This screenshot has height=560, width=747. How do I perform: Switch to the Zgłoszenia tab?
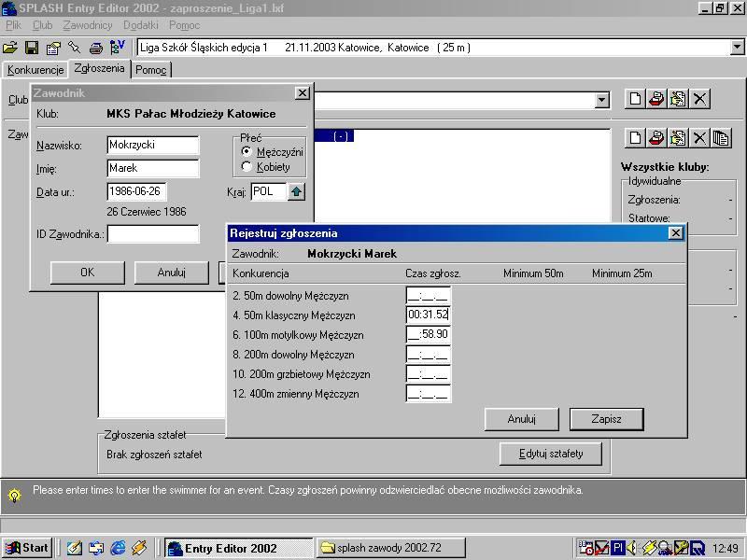100,68
